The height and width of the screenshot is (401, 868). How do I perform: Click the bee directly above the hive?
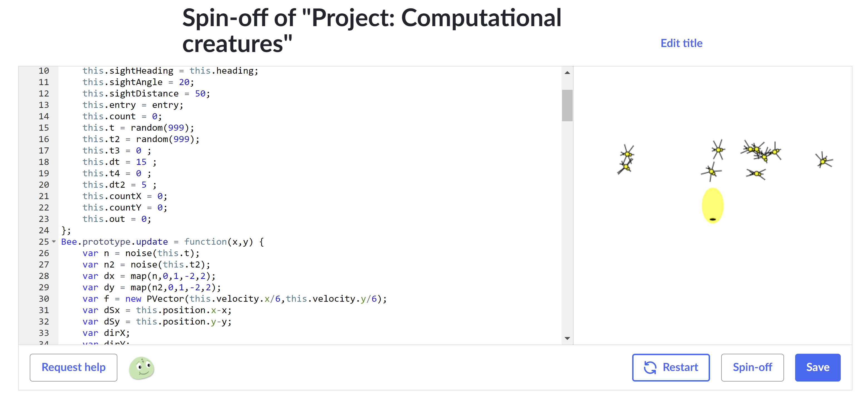711,172
